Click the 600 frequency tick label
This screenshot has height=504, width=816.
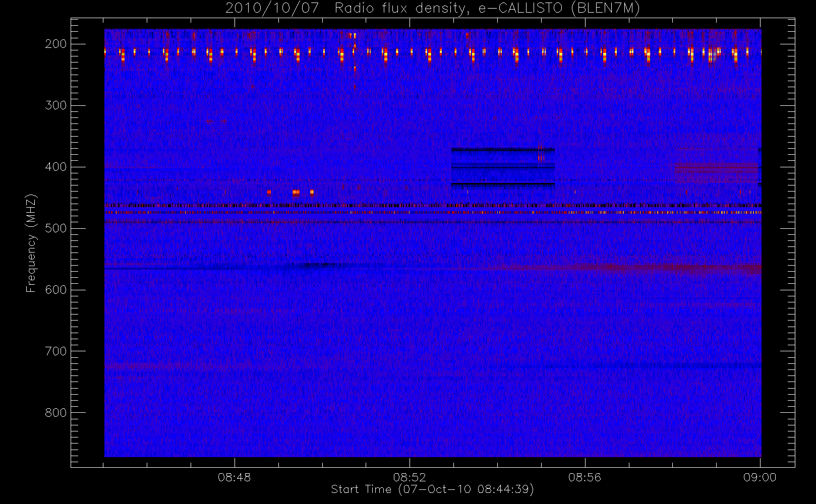(55, 290)
